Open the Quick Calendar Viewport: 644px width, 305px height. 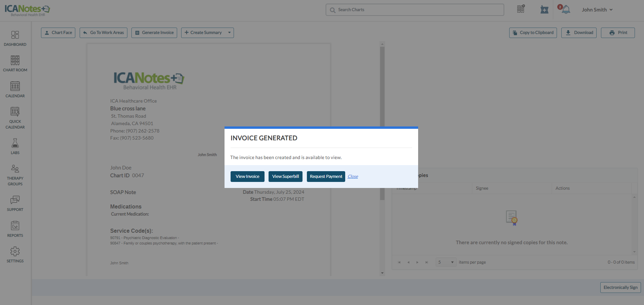click(15, 118)
